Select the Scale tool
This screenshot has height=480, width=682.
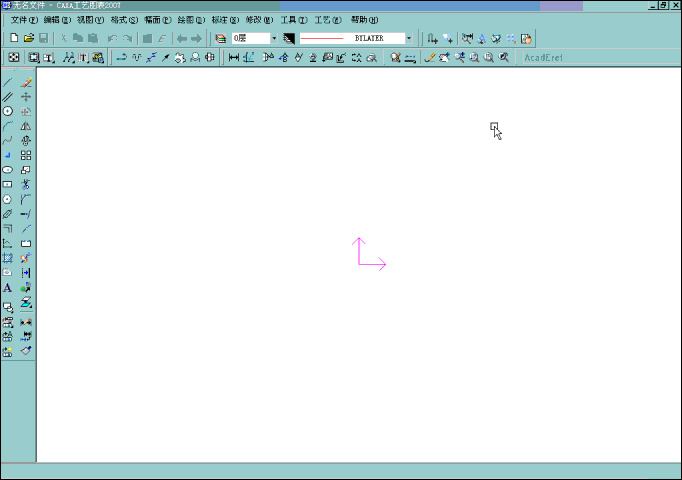point(26,170)
